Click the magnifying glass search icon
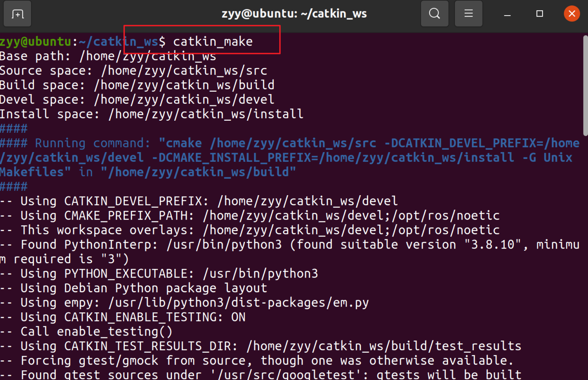This screenshot has width=588, height=380. coord(434,14)
